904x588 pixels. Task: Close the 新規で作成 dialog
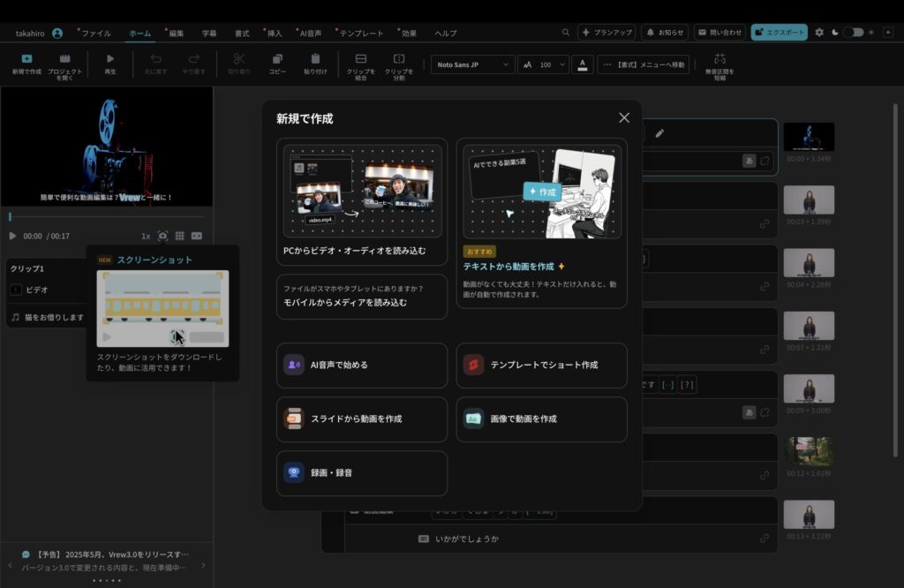(x=624, y=117)
